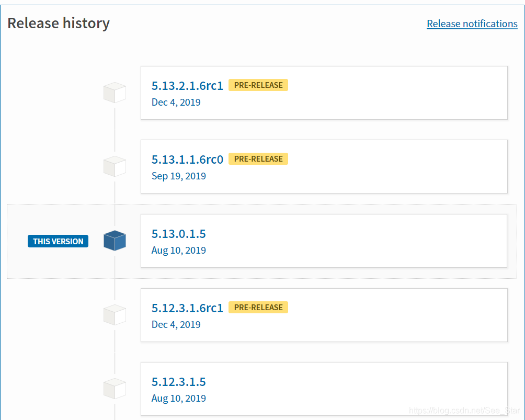Click the cube icon beside 5.13.2.1.6rc1
This screenshot has height=420, width=525.
[115, 93]
